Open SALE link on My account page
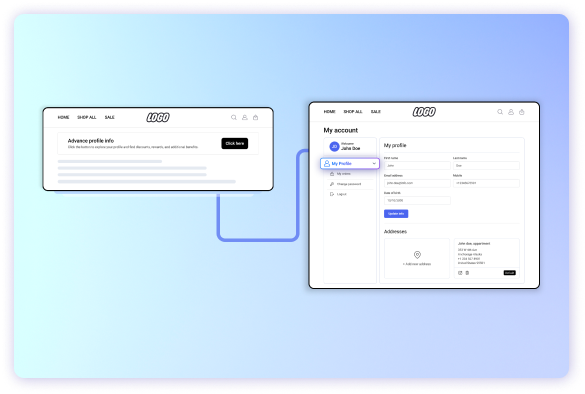Image resolution: width=585 pixels, height=394 pixels. point(376,112)
